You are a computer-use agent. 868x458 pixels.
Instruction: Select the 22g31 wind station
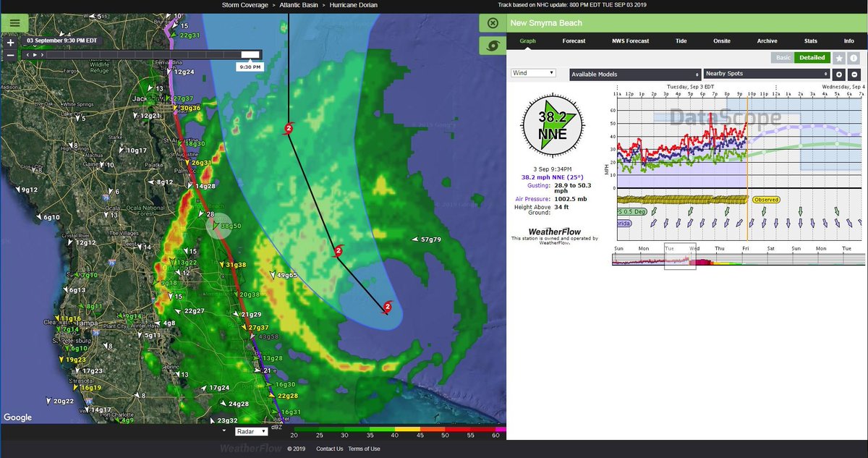click(185, 35)
